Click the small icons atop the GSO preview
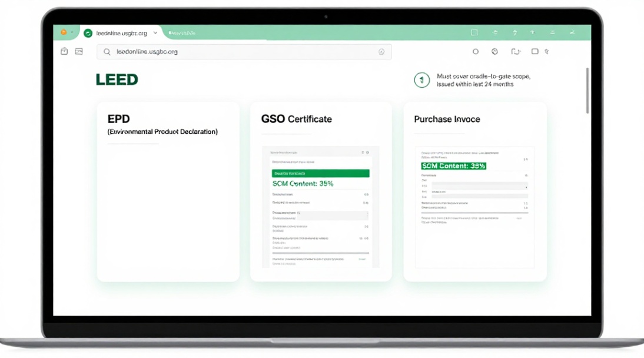Image resolution: width=644 pixels, height=358 pixels. (365, 153)
